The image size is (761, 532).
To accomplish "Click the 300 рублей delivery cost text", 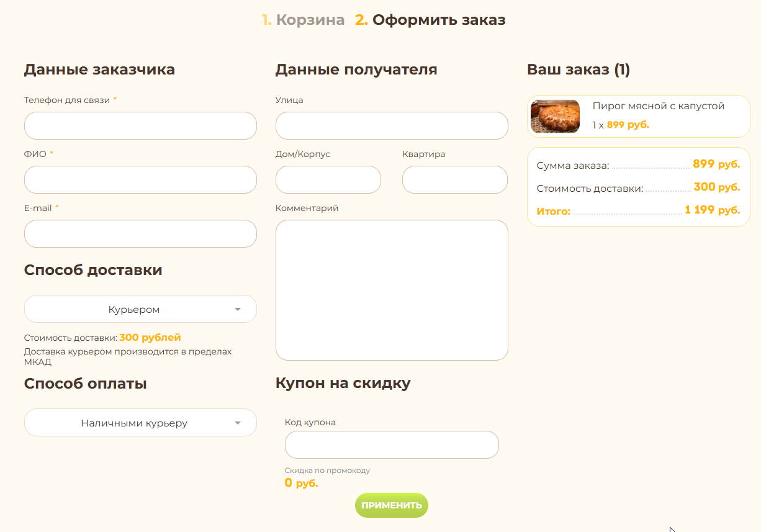I will [x=150, y=338].
